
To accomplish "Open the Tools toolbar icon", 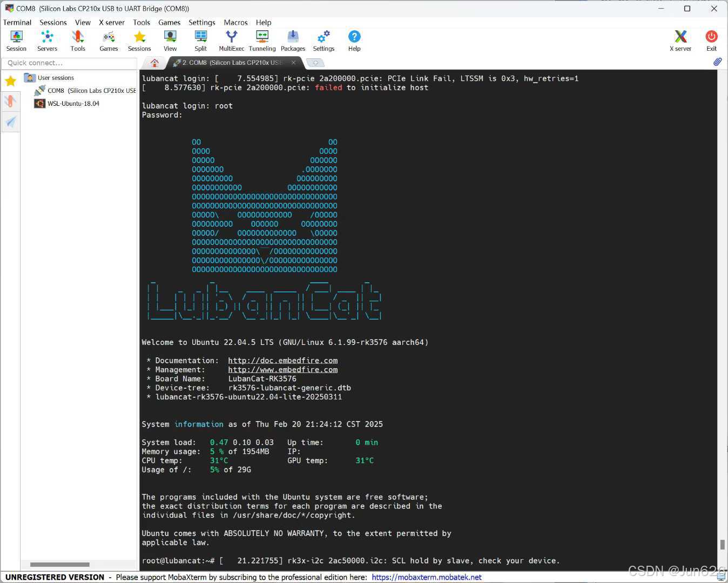I will 78,41.
